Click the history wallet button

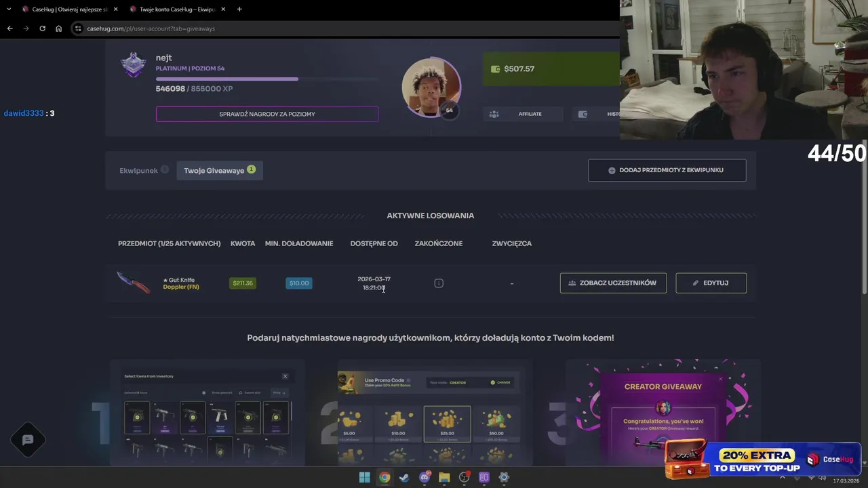596,114
